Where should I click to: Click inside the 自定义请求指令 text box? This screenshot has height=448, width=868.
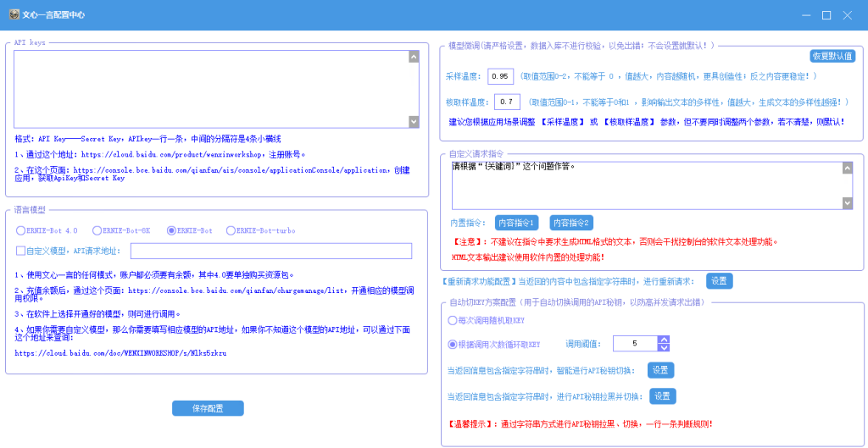click(x=647, y=185)
